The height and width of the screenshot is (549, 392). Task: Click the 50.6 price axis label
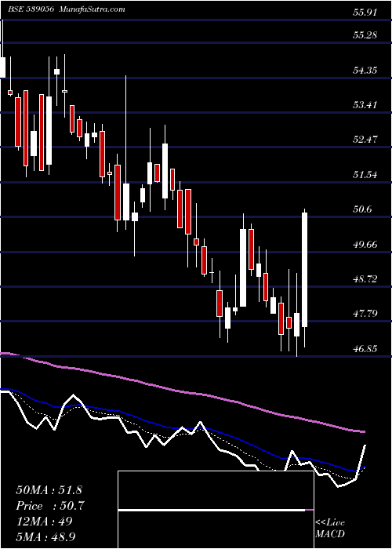(x=362, y=209)
